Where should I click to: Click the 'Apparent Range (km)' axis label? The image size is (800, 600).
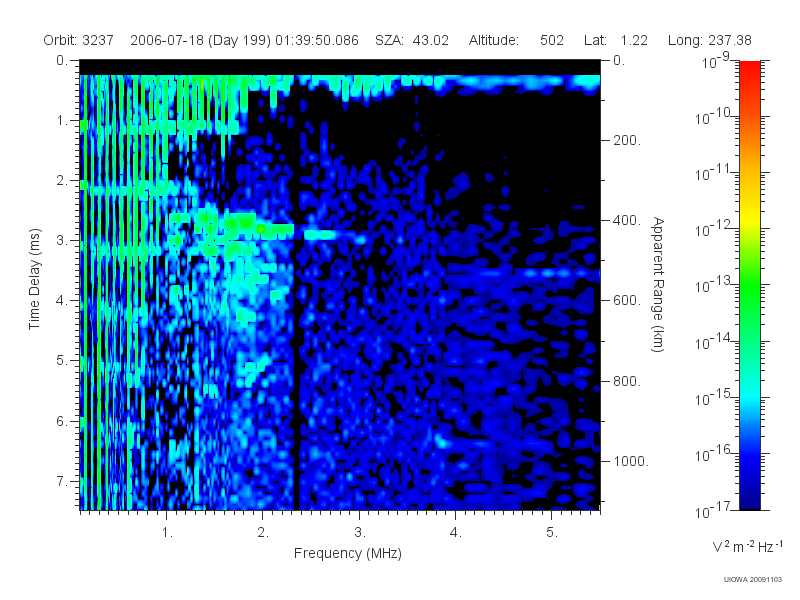(x=658, y=284)
